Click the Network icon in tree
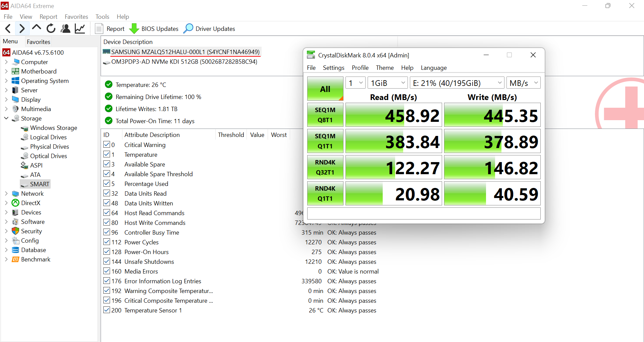The width and height of the screenshot is (644, 342). [15, 193]
